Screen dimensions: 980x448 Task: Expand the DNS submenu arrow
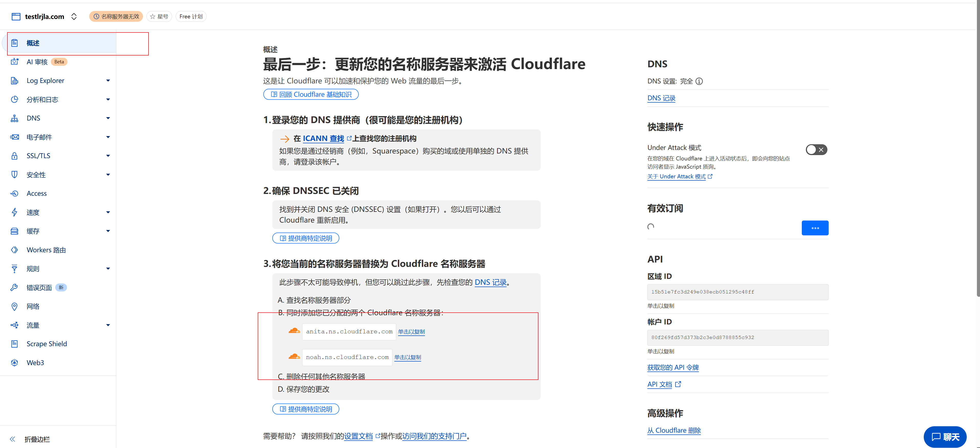pos(108,118)
